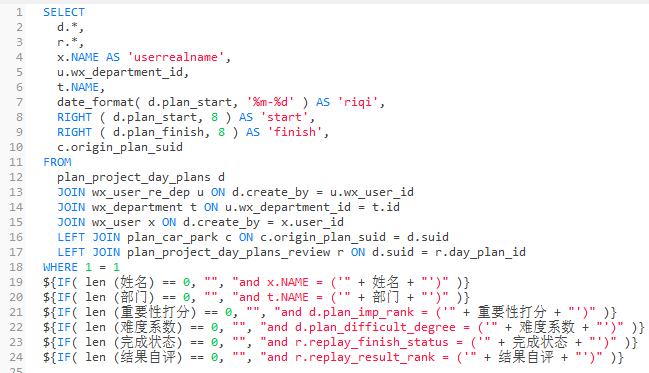Click the r.replay_result_rank condition string
This screenshot has width=649, height=373.
368,357
